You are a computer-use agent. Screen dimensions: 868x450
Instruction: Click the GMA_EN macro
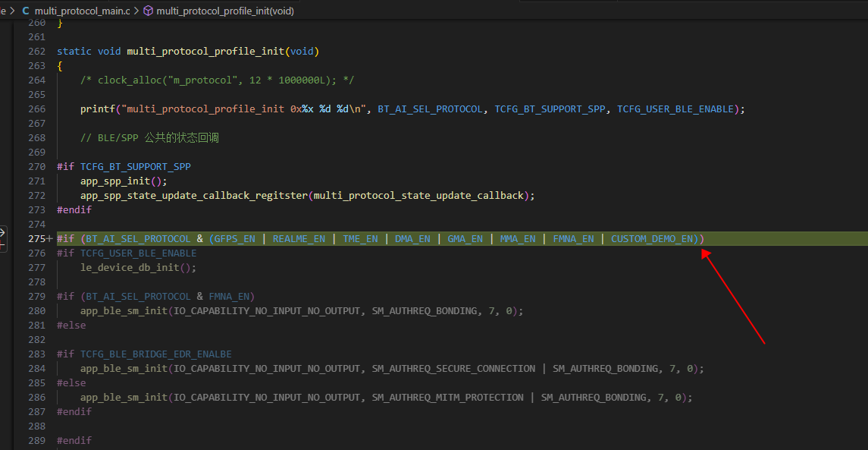point(465,239)
